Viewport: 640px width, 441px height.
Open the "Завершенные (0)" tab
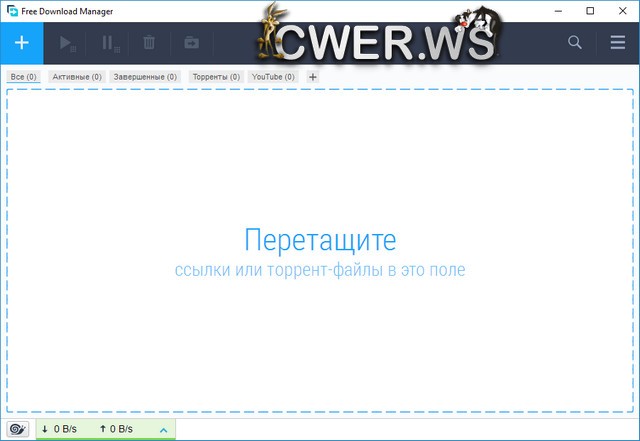point(145,77)
